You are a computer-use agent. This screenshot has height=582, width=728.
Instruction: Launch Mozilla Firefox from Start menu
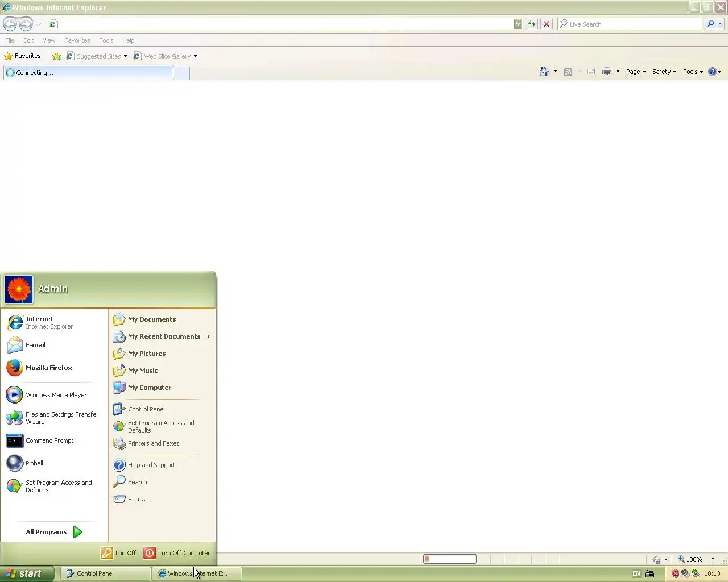[x=55, y=368]
